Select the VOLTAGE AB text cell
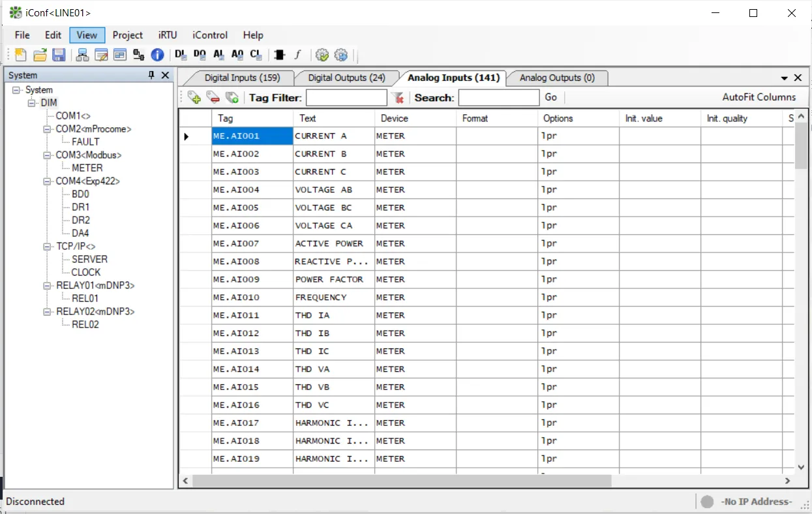Image resolution: width=812 pixels, height=514 pixels. 334,190
